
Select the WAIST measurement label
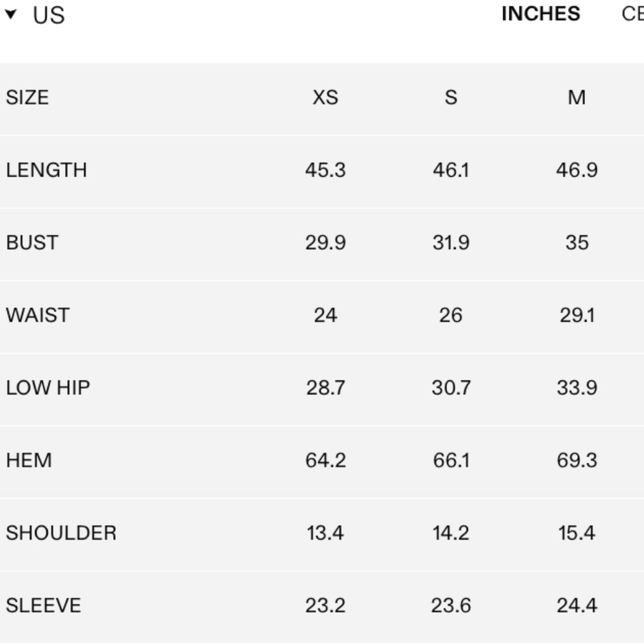pos(37,316)
